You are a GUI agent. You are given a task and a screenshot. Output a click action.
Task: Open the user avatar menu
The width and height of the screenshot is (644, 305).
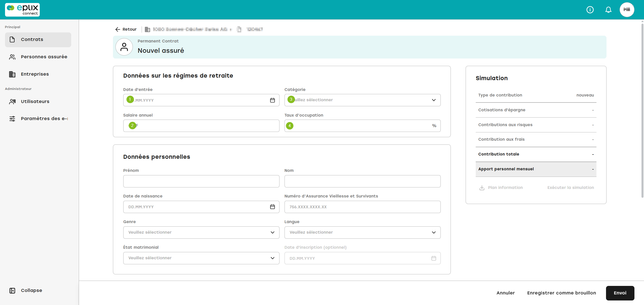627,10
